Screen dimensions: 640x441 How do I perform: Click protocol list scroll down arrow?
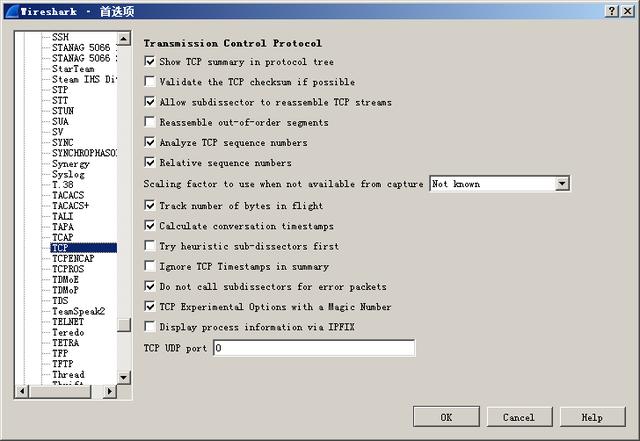coord(124,377)
